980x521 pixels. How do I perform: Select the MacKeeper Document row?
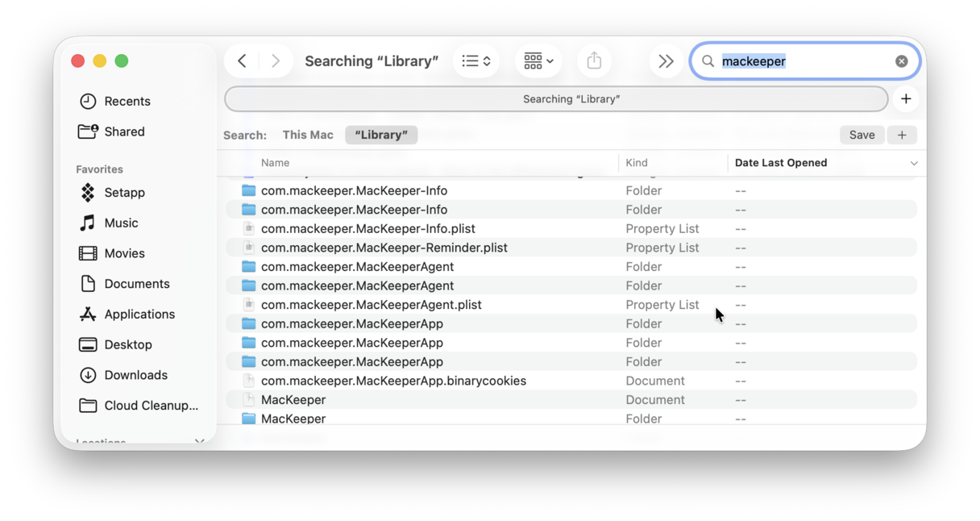(571, 400)
